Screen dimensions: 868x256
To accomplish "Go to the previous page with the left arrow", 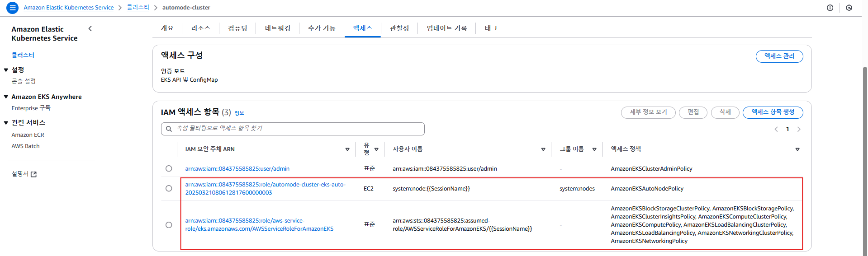I will click(776, 129).
